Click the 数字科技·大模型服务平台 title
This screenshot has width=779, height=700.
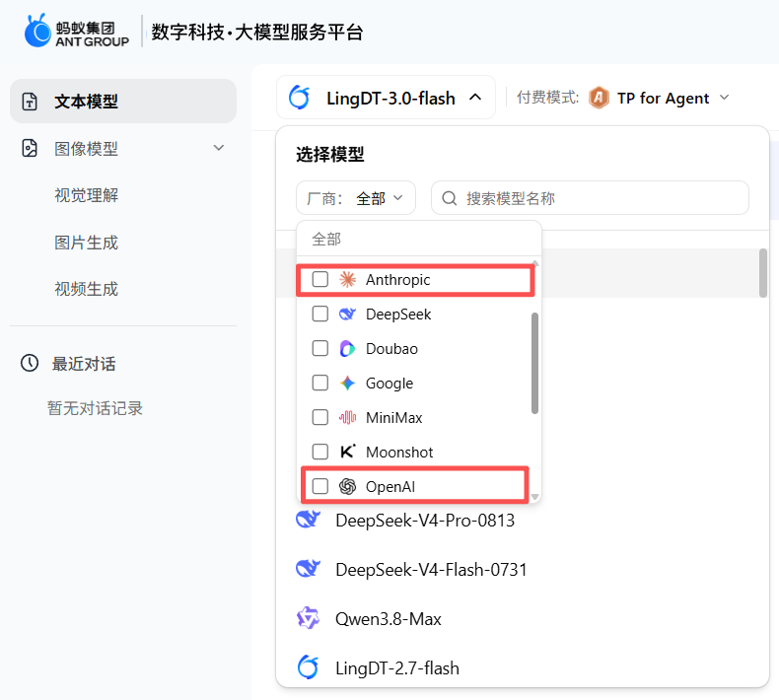pyautogui.click(x=256, y=33)
